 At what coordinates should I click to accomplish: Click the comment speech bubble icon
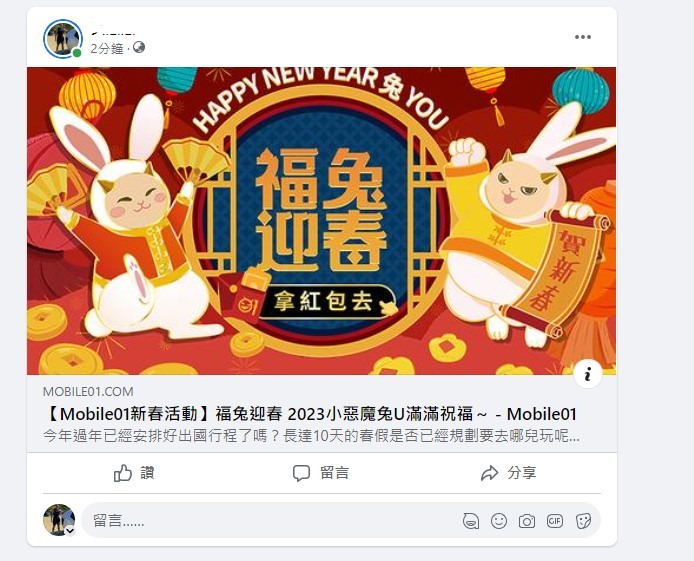(x=301, y=473)
